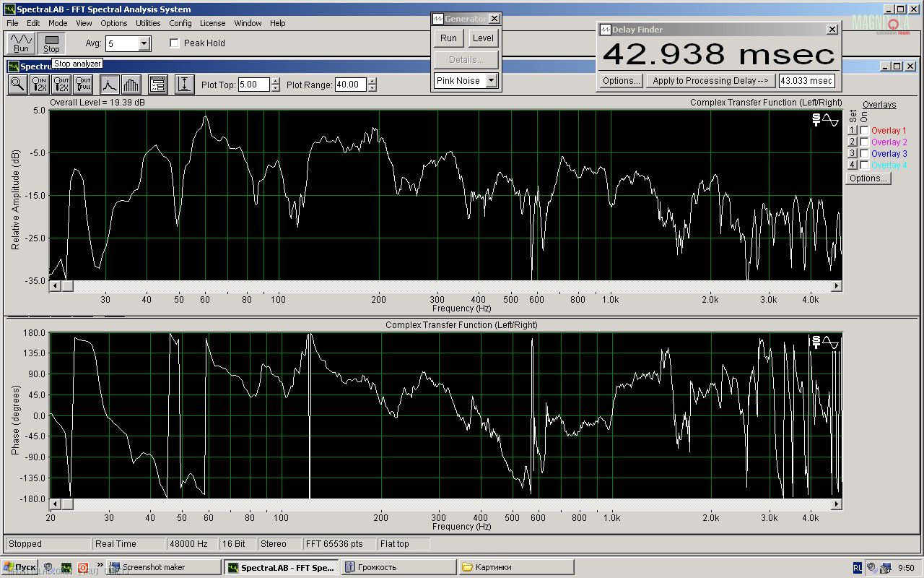Open the Config menu
The width and height of the screenshot is (924, 578).
180,23
